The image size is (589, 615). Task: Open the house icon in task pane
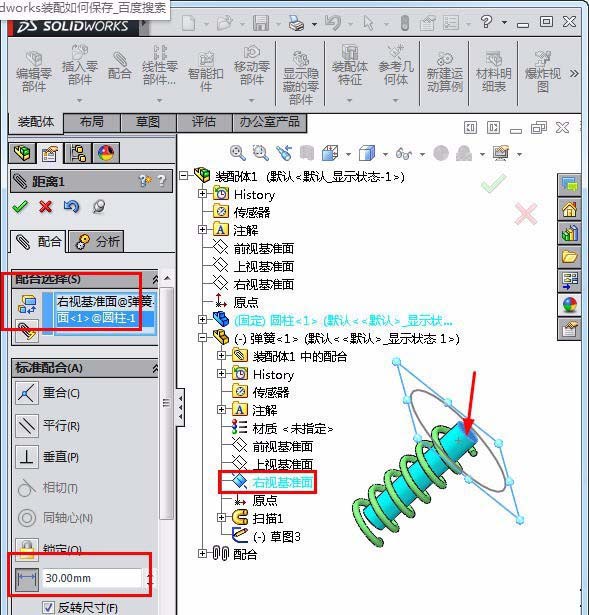[x=569, y=209]
